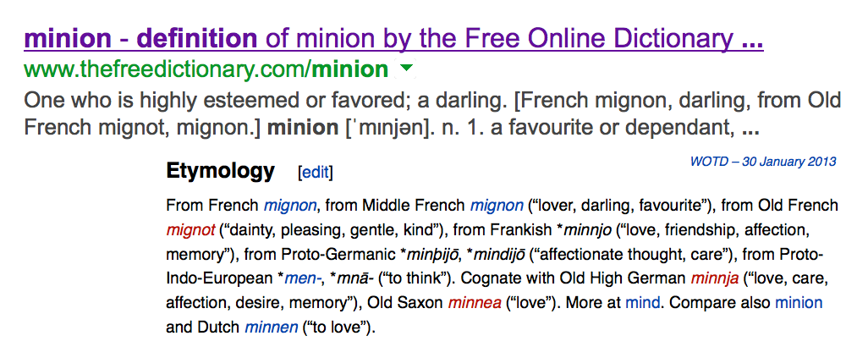The height and width of the screenshot is (347, 868).
Task: Click the green thefreedictionary.com/minion URL
Action: pyautogui.click(x=206, y=69)
